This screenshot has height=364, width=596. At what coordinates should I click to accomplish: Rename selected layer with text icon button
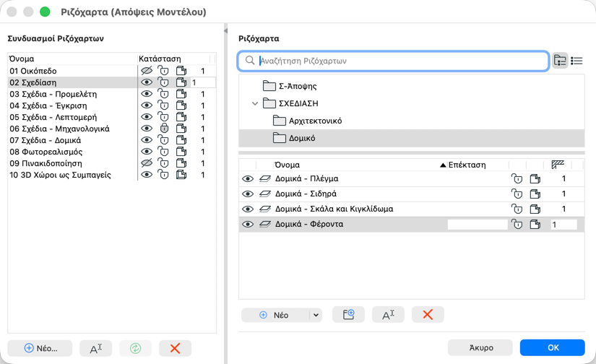pyautogui.click(x=388, y=315)
